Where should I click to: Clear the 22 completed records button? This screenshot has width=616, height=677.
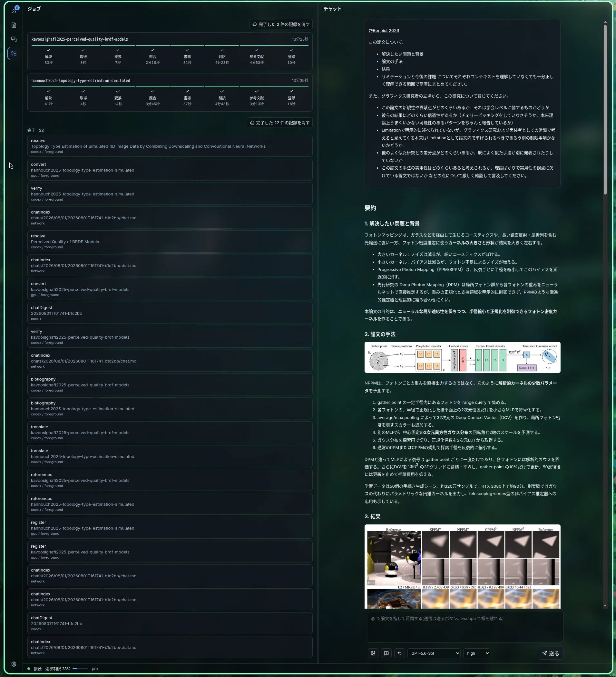click(279, 123)
